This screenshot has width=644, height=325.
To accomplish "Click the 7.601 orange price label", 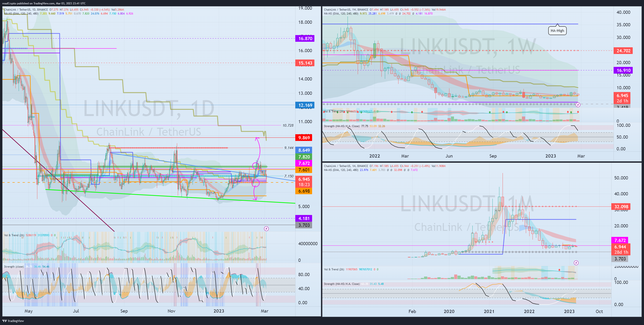I will tap(304, 170).
